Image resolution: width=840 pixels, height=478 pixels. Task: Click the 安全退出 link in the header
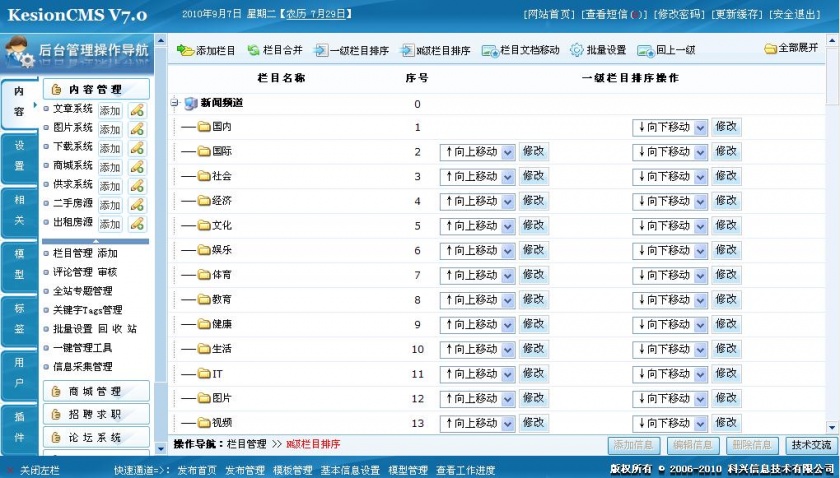coord(794,14)
